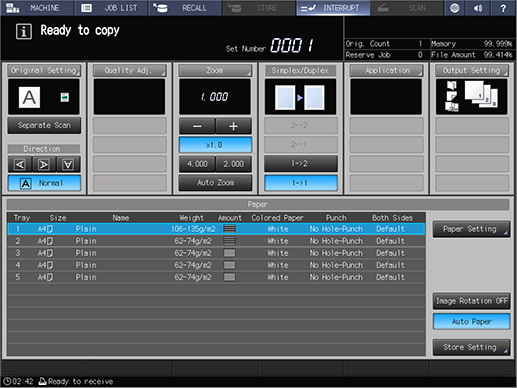This screenshot has width=517, height=388.
Task: Select 2.000 zoom preset
Action: (x=233, y=164)
